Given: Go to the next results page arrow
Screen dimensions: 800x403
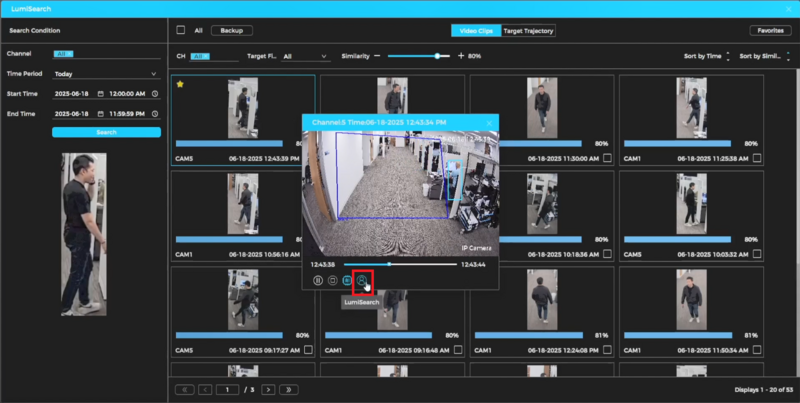Looking at the screenshot, I should 268,388.
